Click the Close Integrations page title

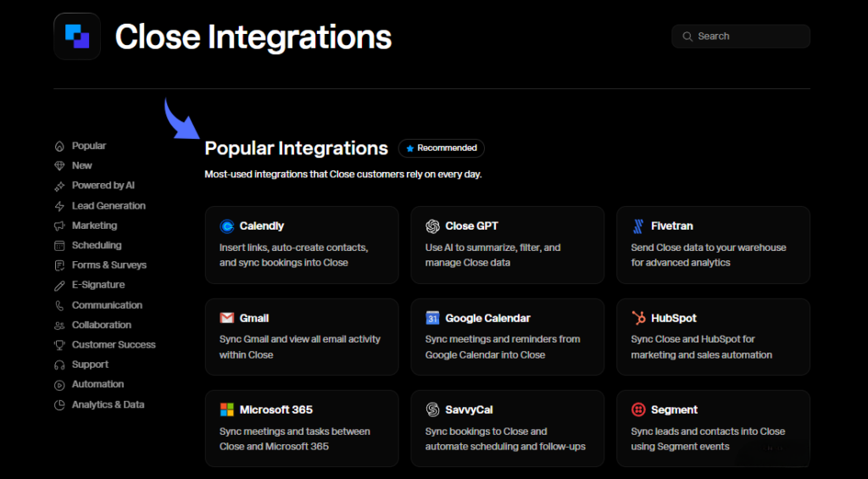tap(253, 37)
